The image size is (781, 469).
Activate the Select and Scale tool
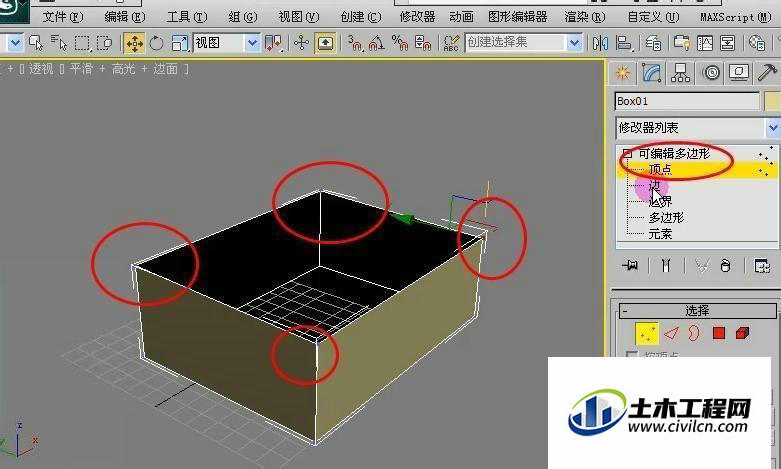point(179,43)
